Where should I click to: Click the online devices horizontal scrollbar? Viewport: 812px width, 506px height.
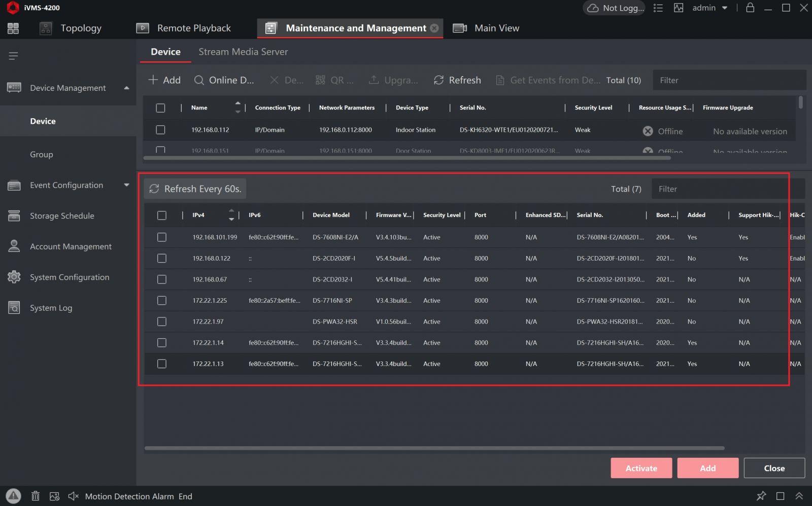[434, 448]
